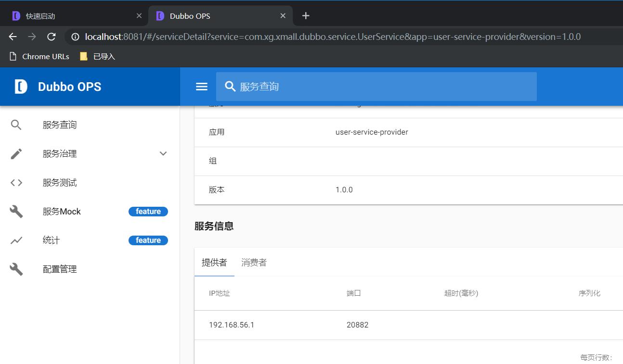The width and height of the screenshot is (623, 364).
Task: Click the browser forward arrow
Action: coord(32,37)
